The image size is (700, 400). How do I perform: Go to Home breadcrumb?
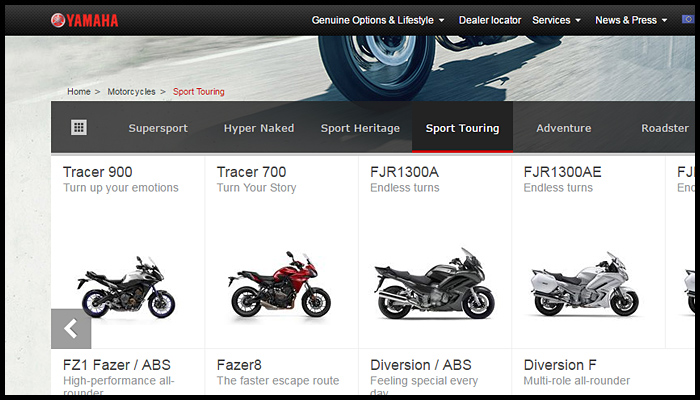[x=79, y=92]
